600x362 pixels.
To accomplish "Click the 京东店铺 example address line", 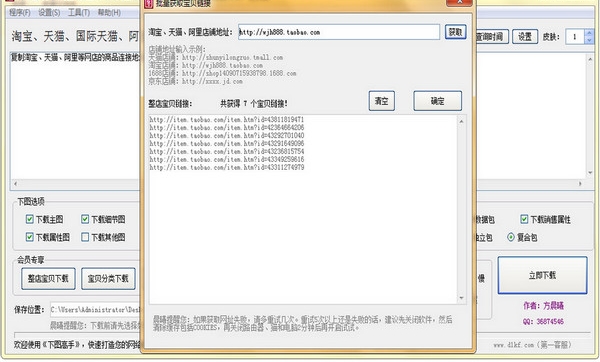I will (196, 81).
